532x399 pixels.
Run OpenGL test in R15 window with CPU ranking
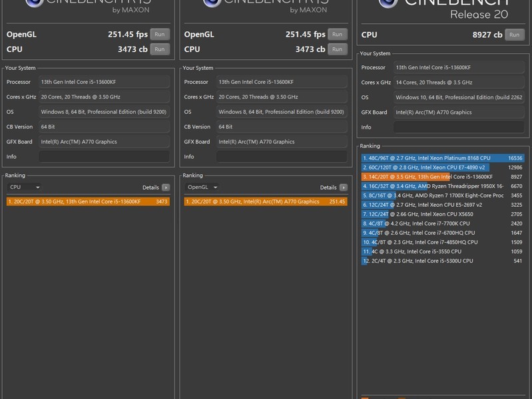coord(159,34)
